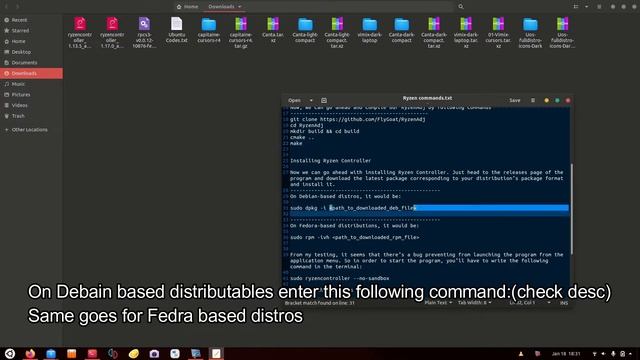Click the sudo ryzencontroller --no-sandbox line

339,278
